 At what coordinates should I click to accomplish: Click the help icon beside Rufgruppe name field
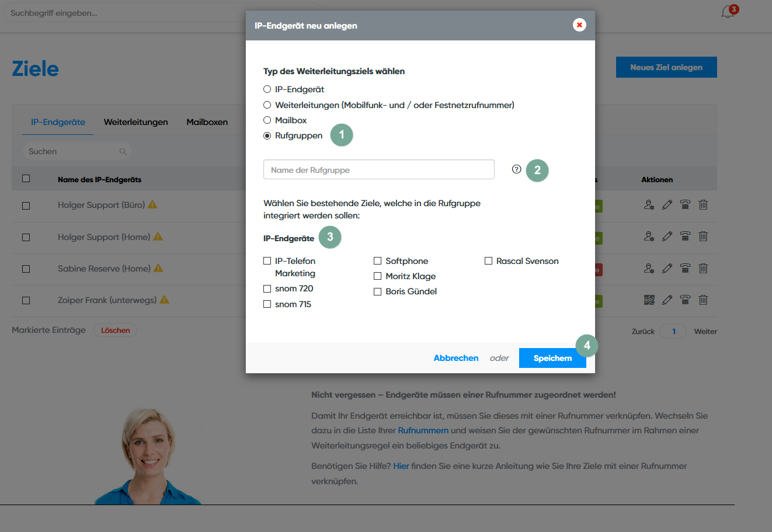click(516, 169)
